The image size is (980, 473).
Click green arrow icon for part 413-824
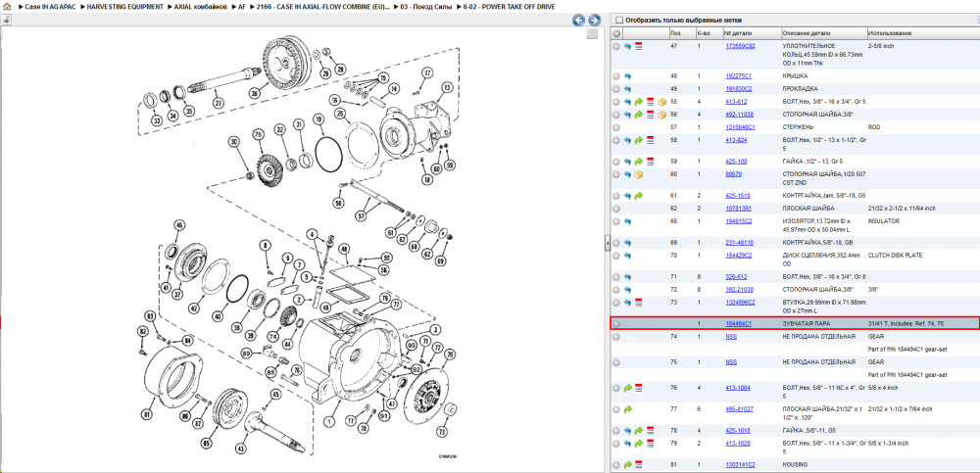(x=638, y=140)
